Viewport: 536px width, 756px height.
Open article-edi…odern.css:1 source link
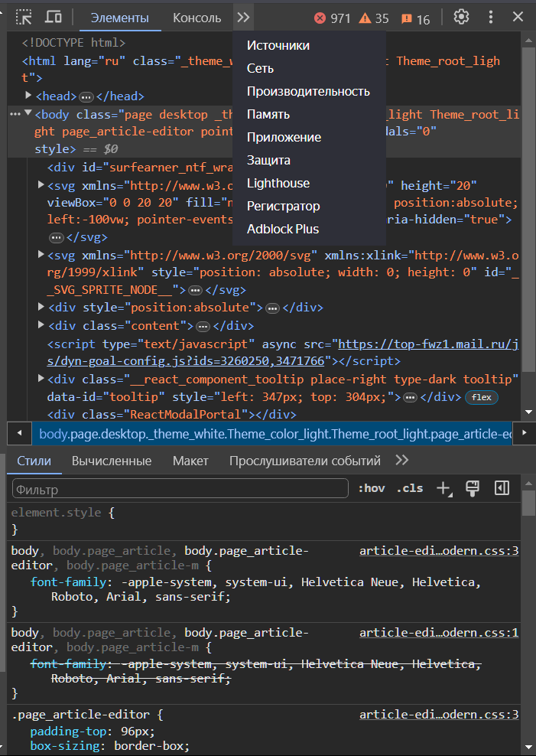pyautogui.click(x=439, y=633)
